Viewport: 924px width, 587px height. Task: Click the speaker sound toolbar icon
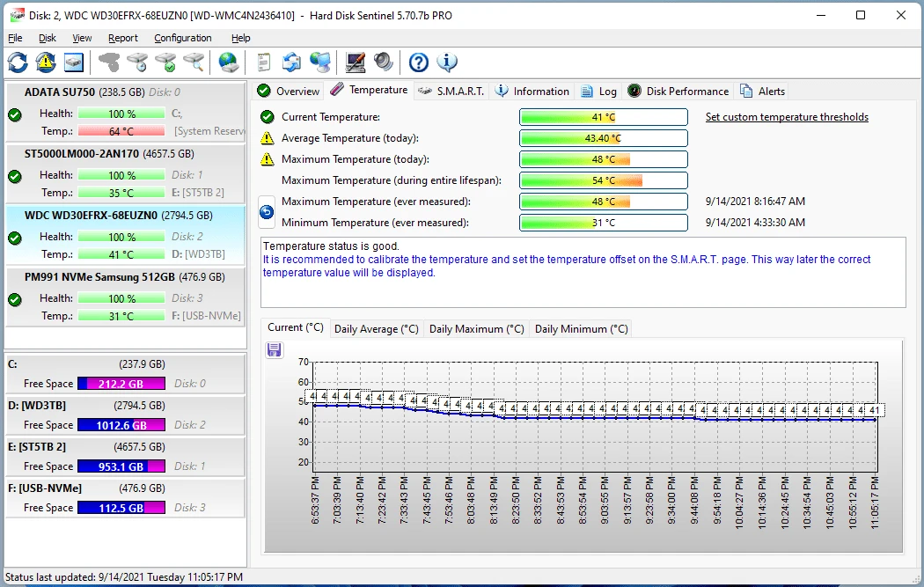click(383, 62)
